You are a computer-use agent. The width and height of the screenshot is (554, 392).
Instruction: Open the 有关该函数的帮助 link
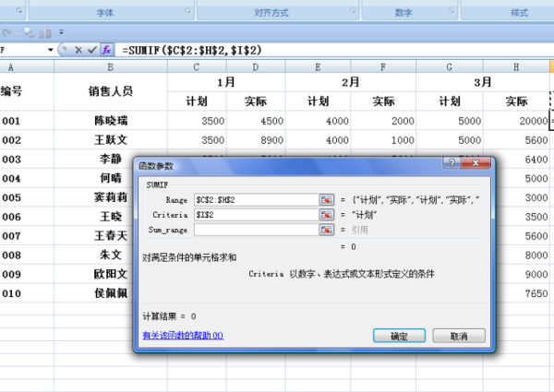click(x=182, y=336)
